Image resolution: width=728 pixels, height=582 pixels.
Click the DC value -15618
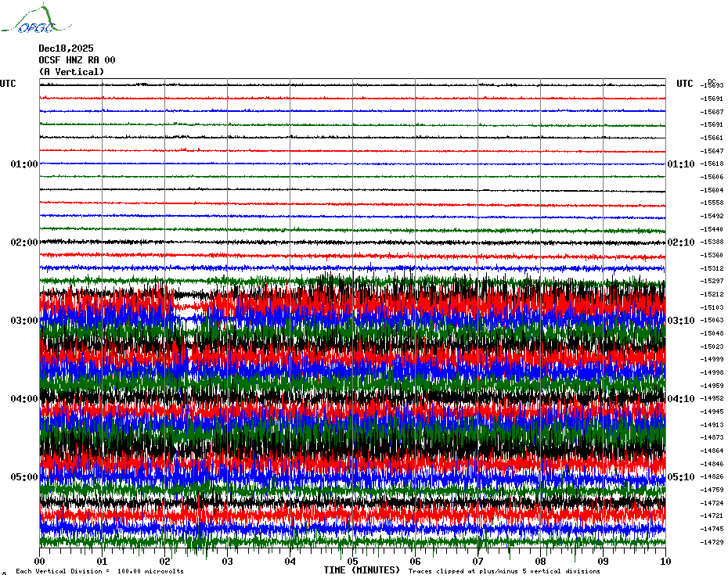(712, 163)
